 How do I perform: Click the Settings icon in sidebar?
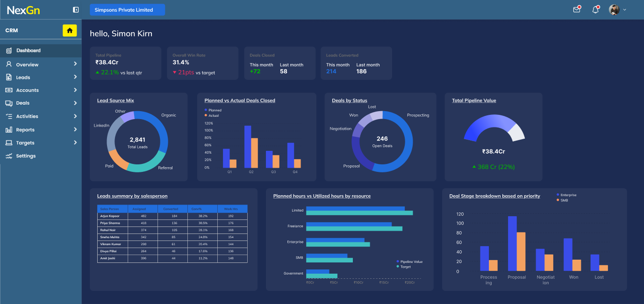pos(8,156)
